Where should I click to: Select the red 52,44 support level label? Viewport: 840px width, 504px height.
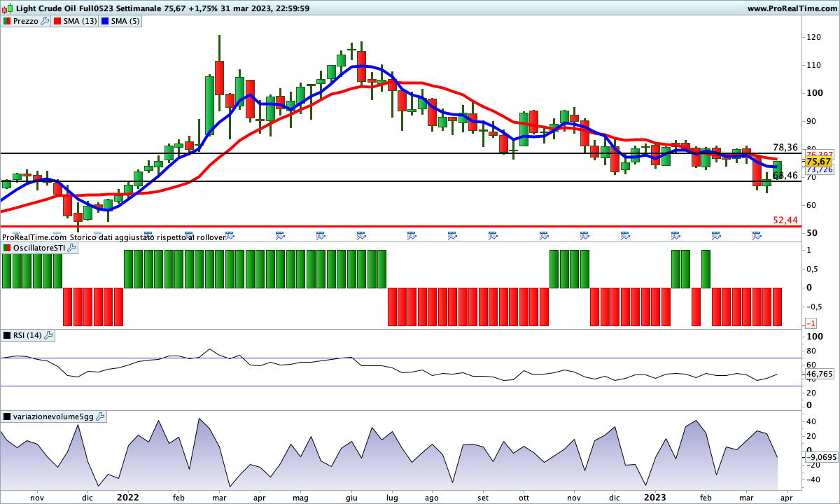(785, 220)
